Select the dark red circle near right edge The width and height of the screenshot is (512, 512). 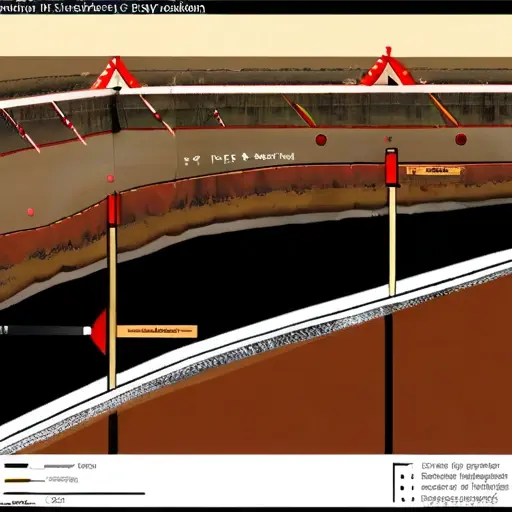coord(461,139)
